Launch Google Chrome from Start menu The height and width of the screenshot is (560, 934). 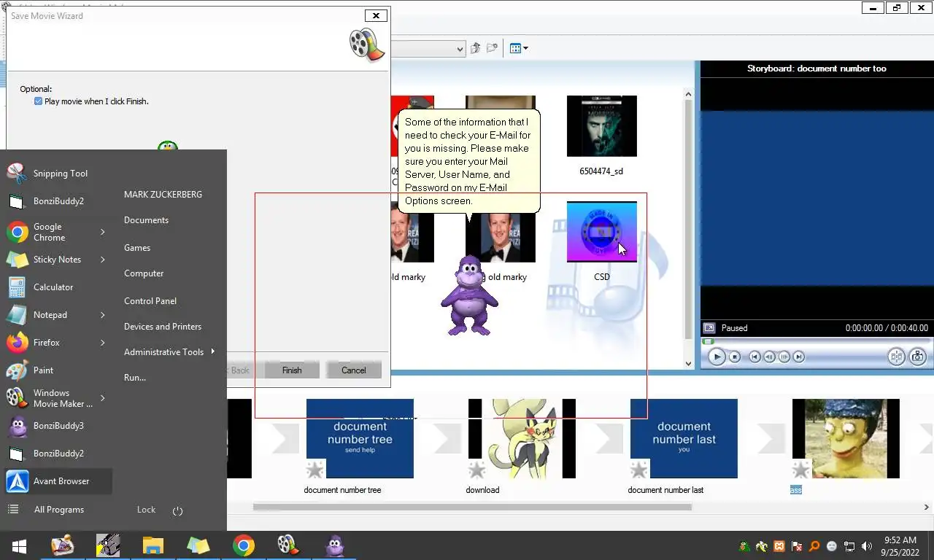(48, 232)
